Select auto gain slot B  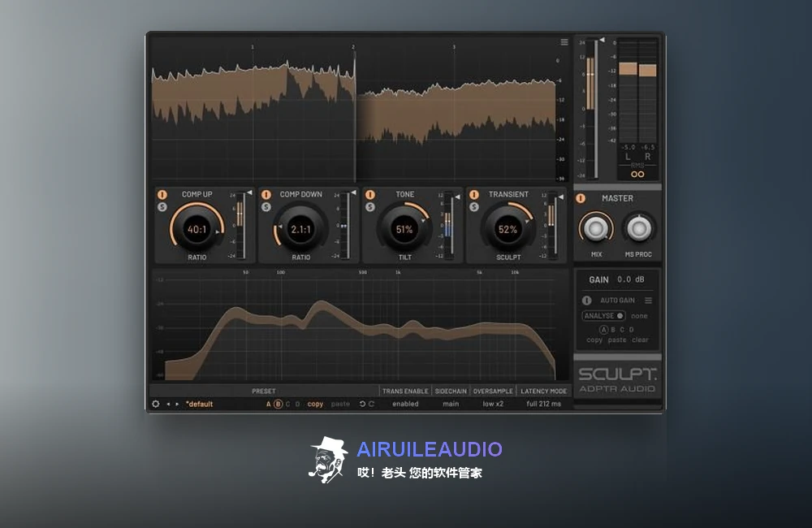[613, 330]
